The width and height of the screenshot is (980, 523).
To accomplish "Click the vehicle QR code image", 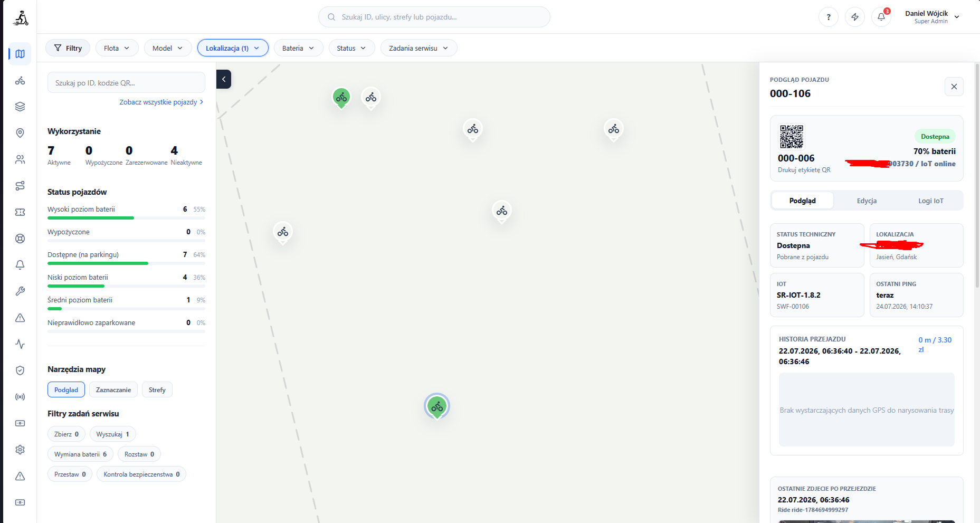I will coord(792,137).
